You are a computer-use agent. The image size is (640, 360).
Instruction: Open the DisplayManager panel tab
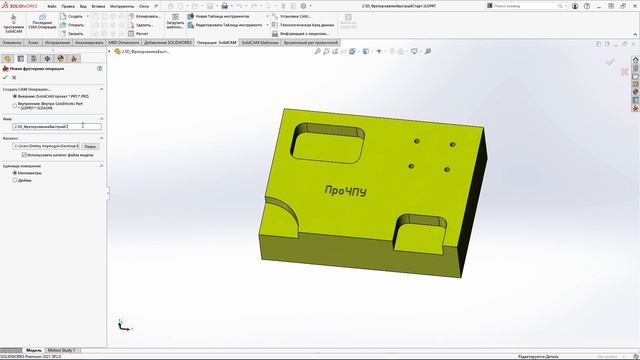pos(61,59)
